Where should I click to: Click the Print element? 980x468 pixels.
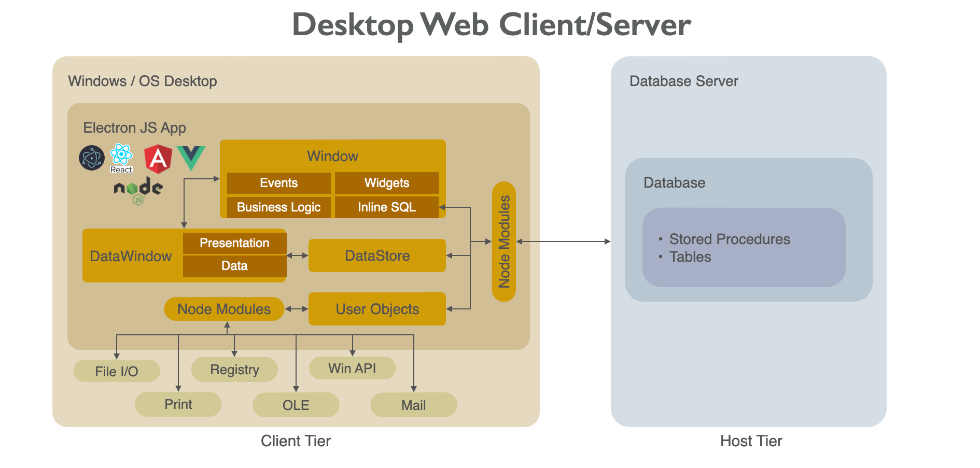(x=178, y=404)
